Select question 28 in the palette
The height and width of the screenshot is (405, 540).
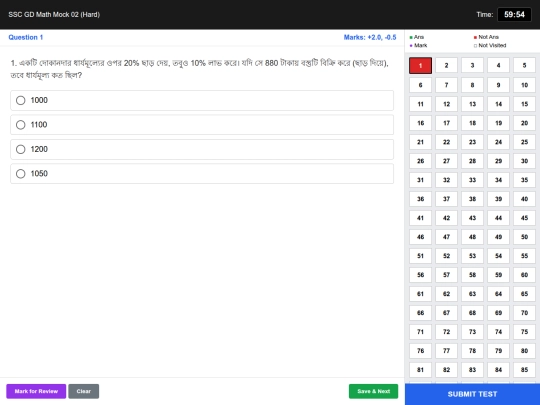click(x=472, y=161)
